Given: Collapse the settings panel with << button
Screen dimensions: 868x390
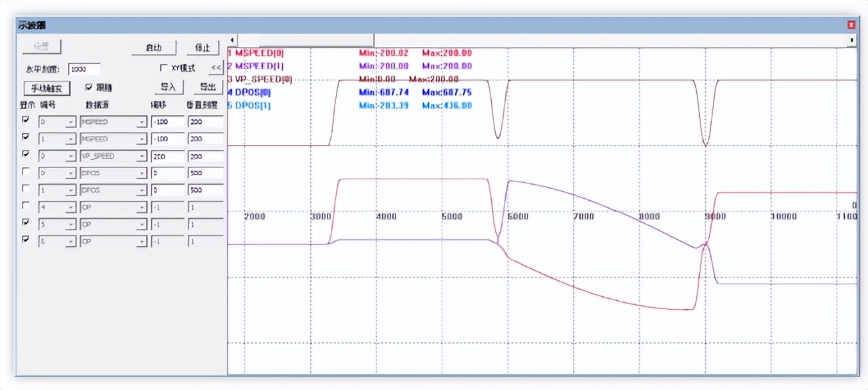Looking at the screenshot, I should pyautogui.click(x=215, y=68).
